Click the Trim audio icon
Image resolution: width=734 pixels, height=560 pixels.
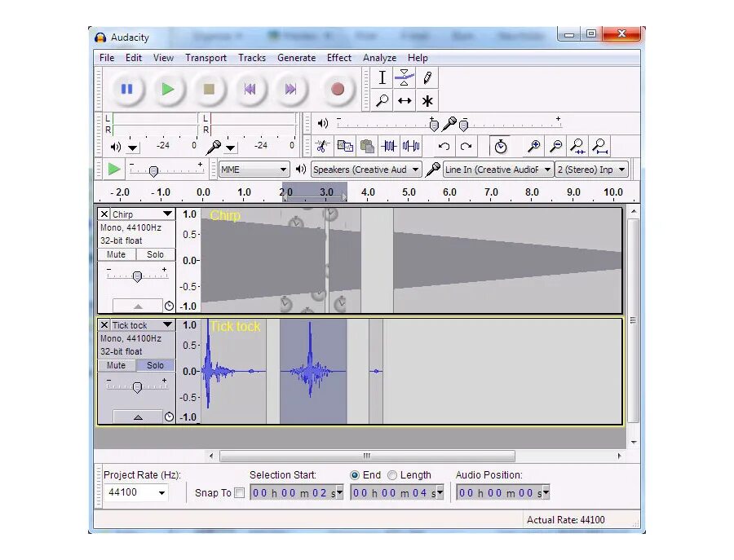(389, 147)
